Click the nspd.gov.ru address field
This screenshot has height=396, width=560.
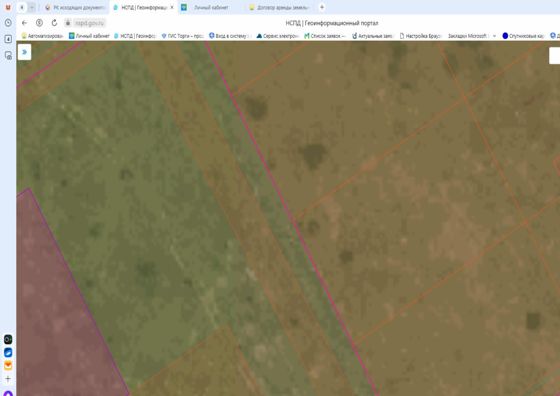tap(89, 23)
